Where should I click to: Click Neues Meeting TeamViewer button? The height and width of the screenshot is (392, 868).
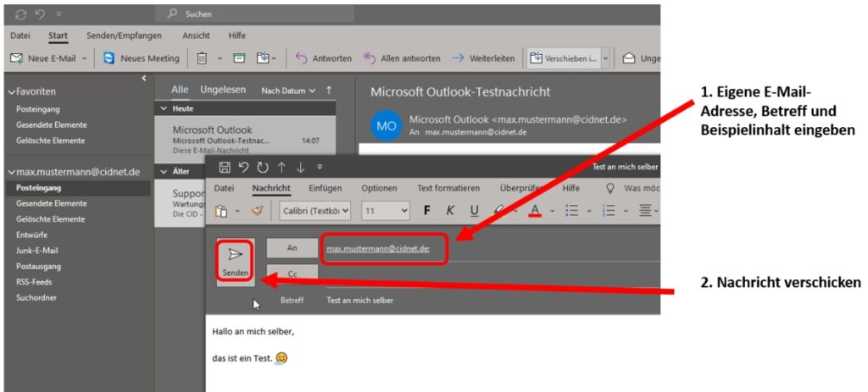point(142,58)
